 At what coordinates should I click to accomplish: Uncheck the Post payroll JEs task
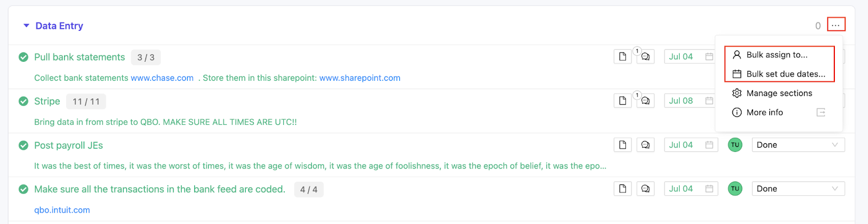coord(23,145)
